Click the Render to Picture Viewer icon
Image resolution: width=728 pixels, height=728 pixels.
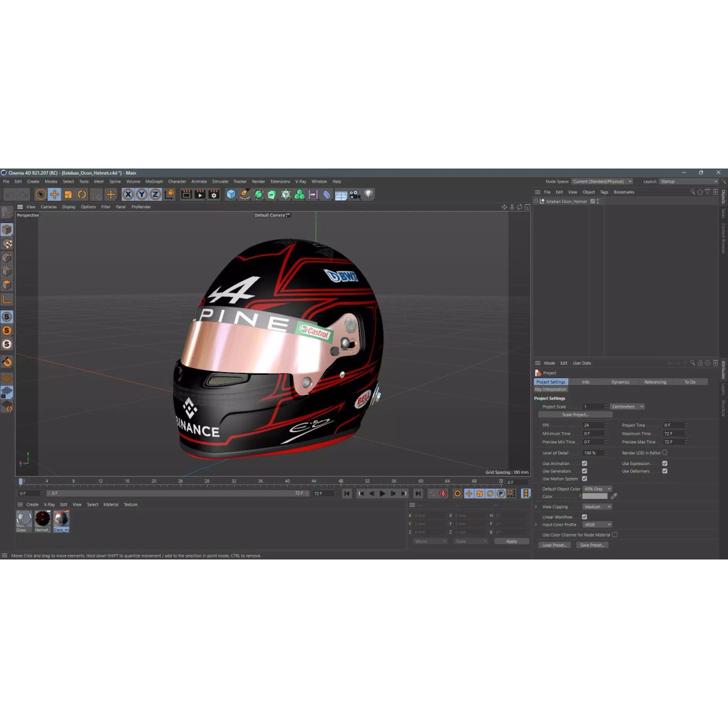(200, 195)
